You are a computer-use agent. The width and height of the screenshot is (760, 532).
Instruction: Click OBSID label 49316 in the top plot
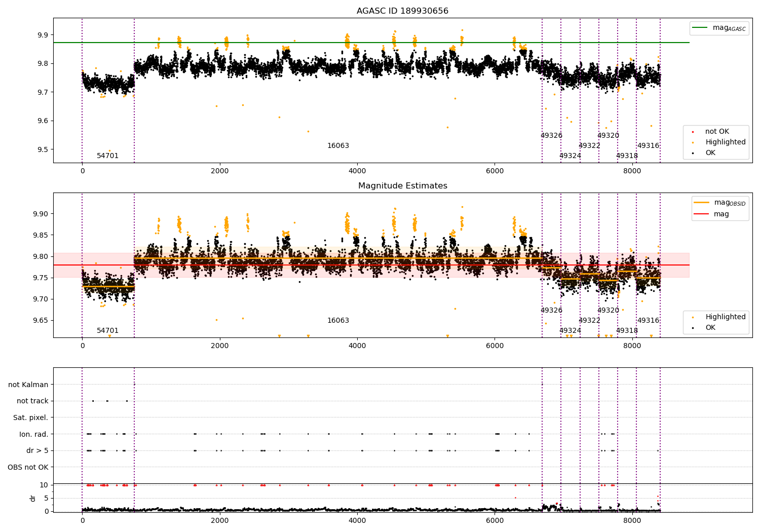(x=648, y=145)
